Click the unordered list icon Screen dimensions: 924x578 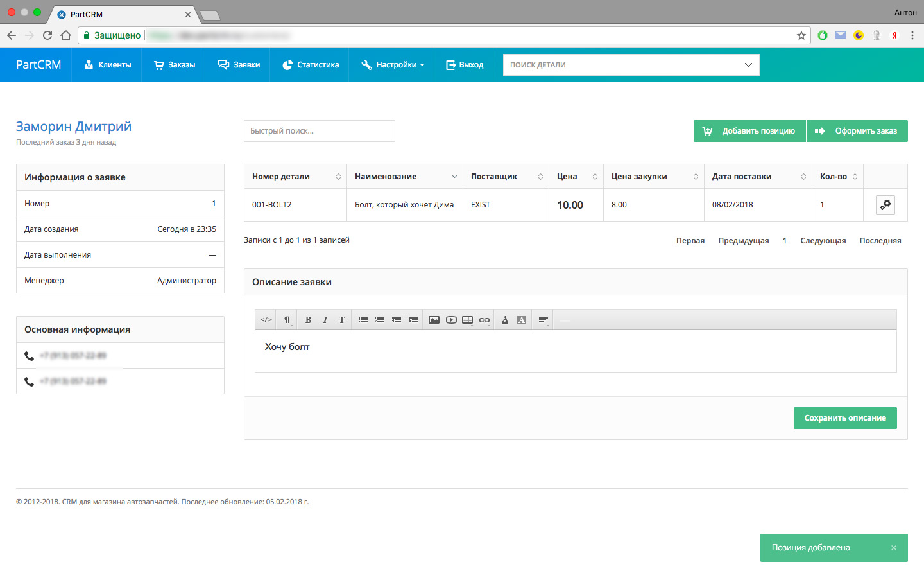coord(363,320)
